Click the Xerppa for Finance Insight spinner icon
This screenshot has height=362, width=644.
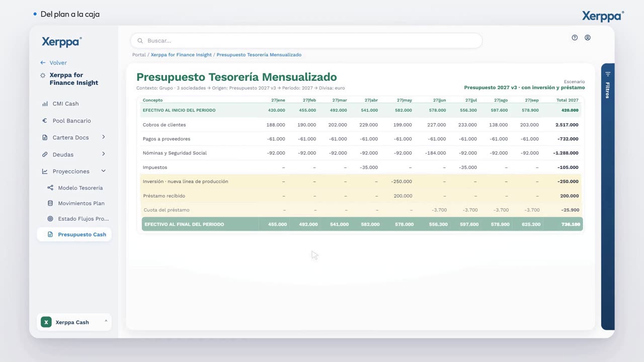pos(43,75)
